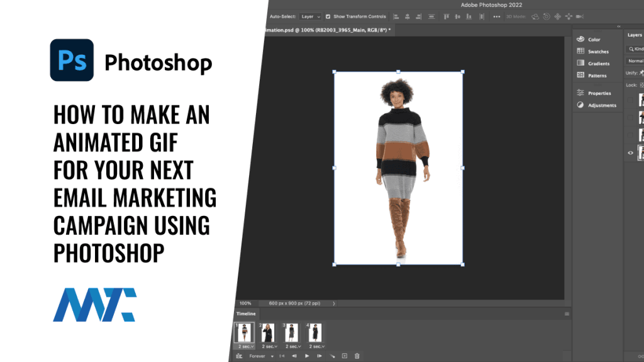644x362 pixels.
Task: Click the Align vertical centers icon
Action: tap(458, 17)
